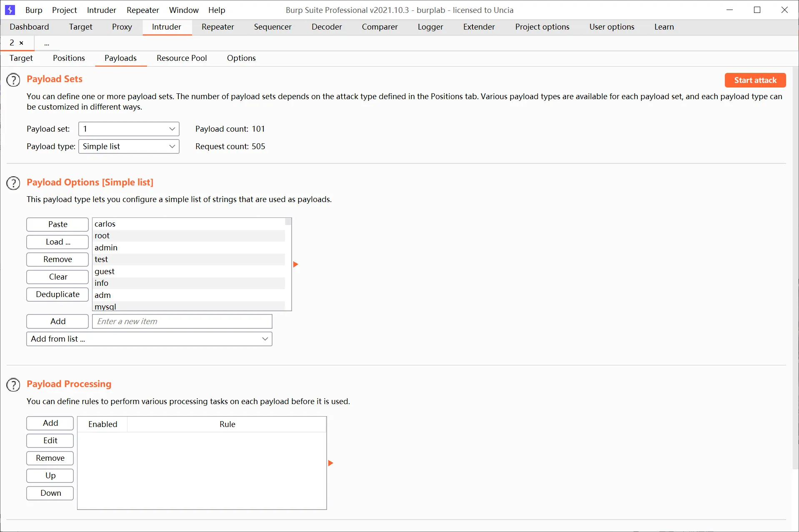Viewport: 799px width, 532px height.
Task: Click Add in Payload Processing
Action: point(50,423)
